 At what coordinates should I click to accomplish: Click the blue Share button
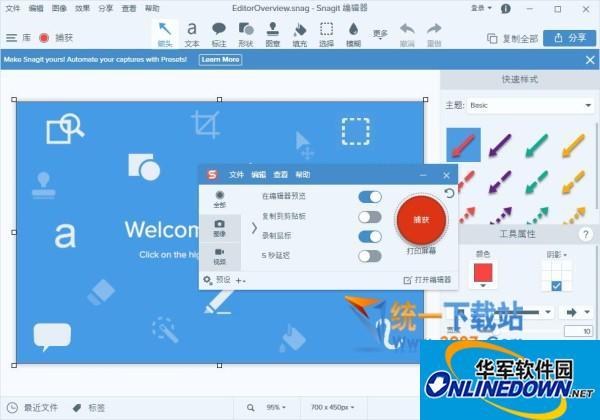tap(569, 38)
